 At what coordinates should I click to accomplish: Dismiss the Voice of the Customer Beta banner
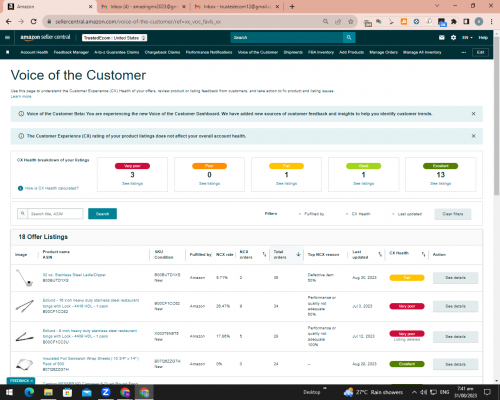pyautogui.click(x=473, y=114)
